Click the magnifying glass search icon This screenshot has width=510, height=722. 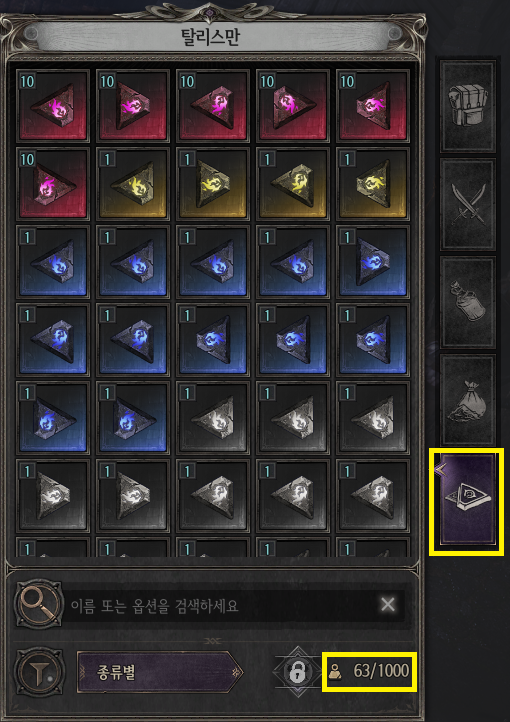click(39, 604)
